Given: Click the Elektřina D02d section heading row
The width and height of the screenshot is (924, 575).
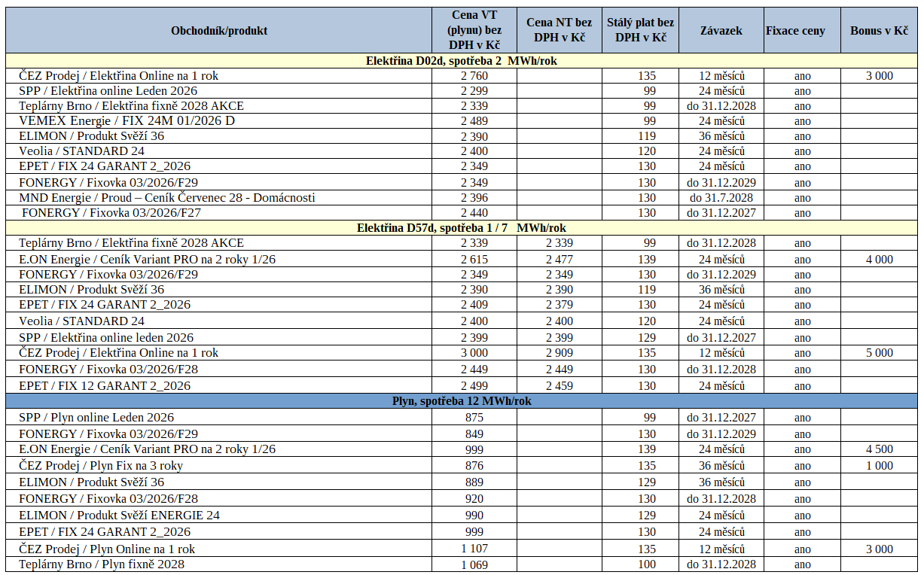Looking at the screenshot, I should click(x=461, y=61).
